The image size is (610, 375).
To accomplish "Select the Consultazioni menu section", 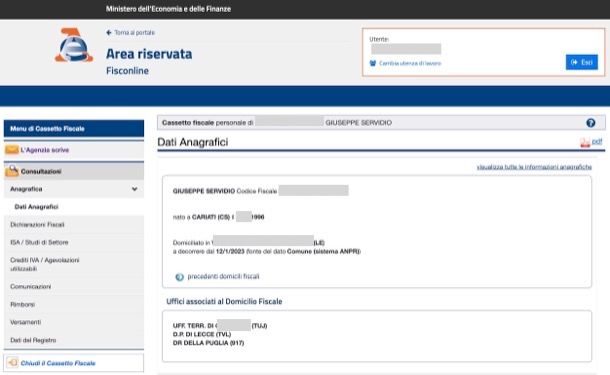I will tap(74, 171).
